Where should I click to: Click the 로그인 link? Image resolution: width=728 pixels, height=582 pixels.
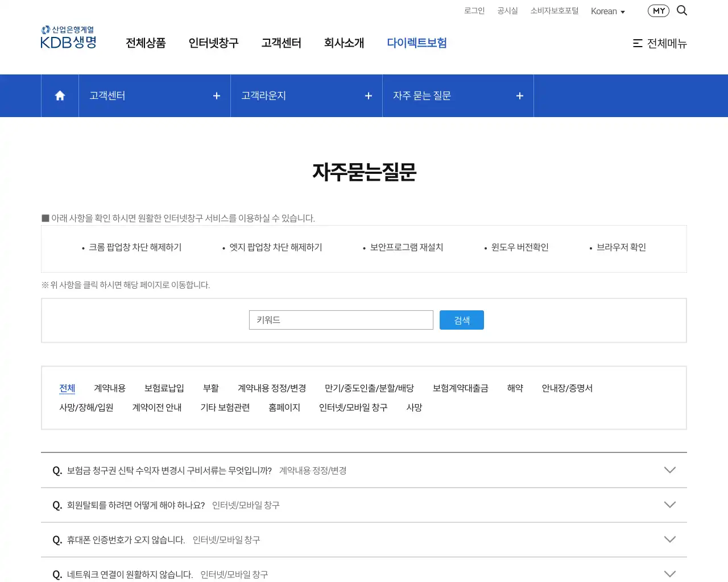pyautogui.click(x=474, y=10)
